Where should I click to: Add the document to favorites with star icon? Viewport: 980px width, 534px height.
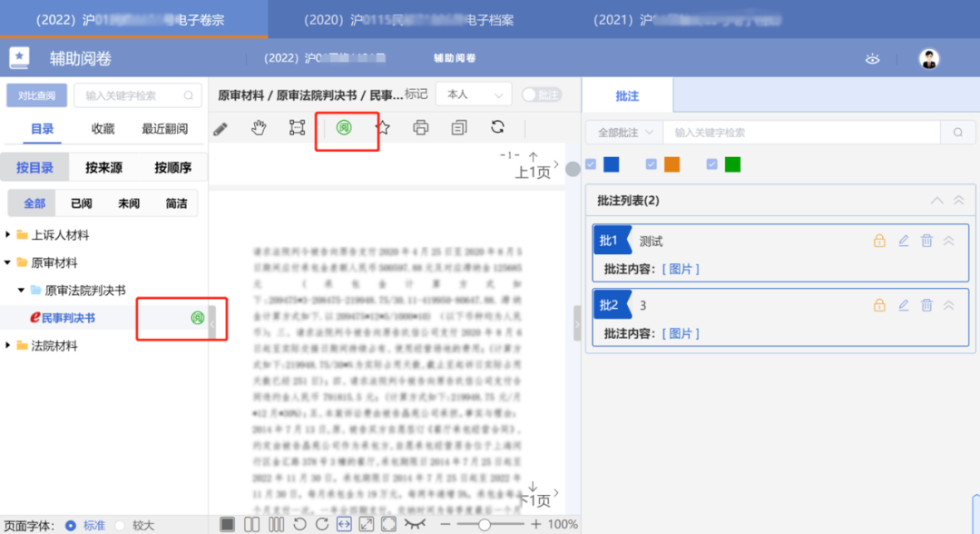click(x=382, y=128)
